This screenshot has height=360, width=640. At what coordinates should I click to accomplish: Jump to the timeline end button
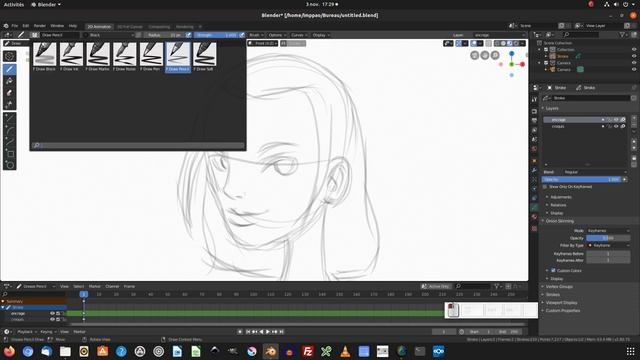(282, 332)
